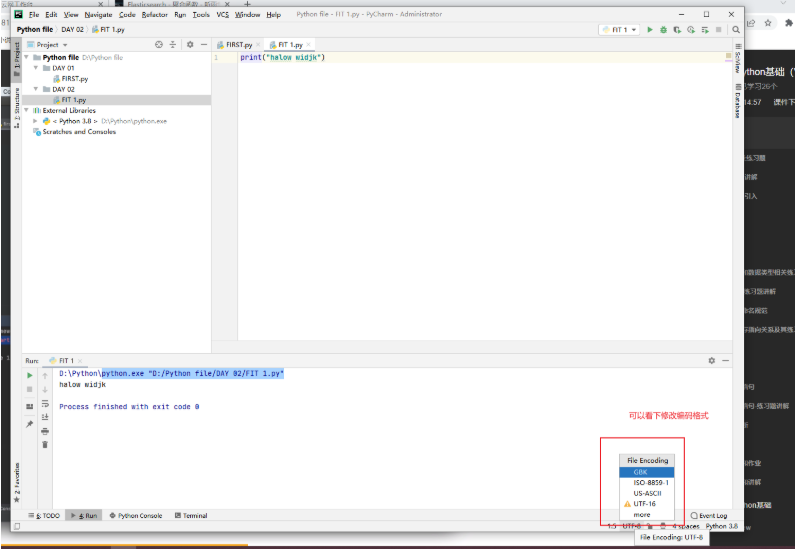Open the Tools menu
This screenshot has width=801, height=552.
point(201,14)
